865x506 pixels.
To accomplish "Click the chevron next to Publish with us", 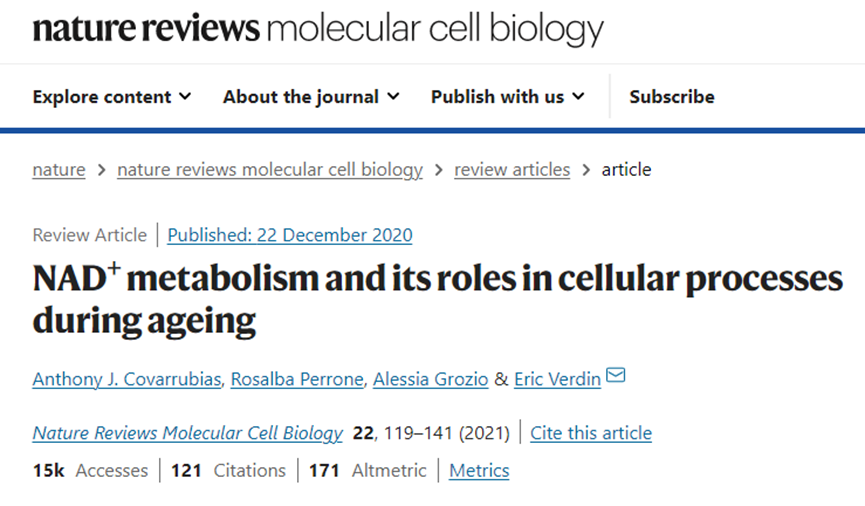I will point(578,97).
